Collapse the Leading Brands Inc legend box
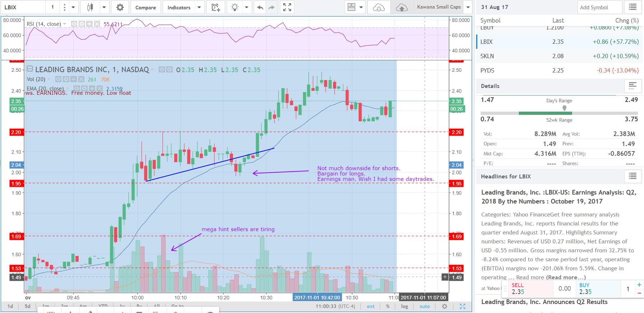This screenshot has width=644, height=313. (x=30, y=69)
